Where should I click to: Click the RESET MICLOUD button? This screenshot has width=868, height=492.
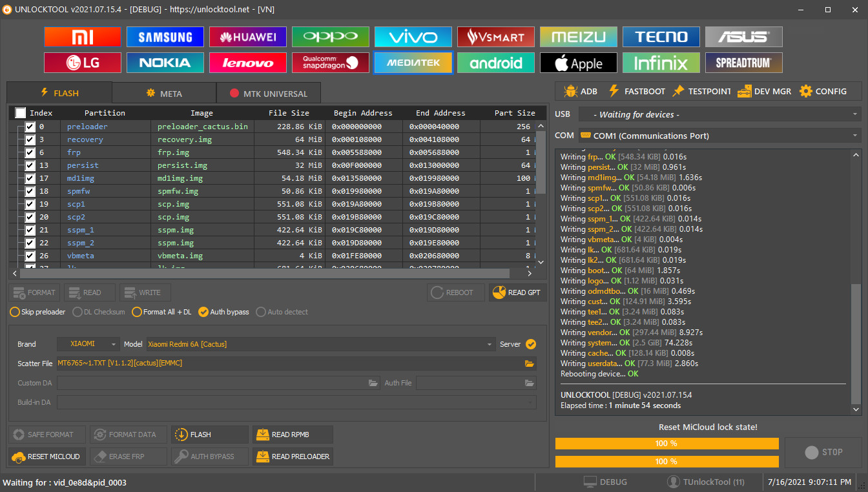[x=46, y=456]
